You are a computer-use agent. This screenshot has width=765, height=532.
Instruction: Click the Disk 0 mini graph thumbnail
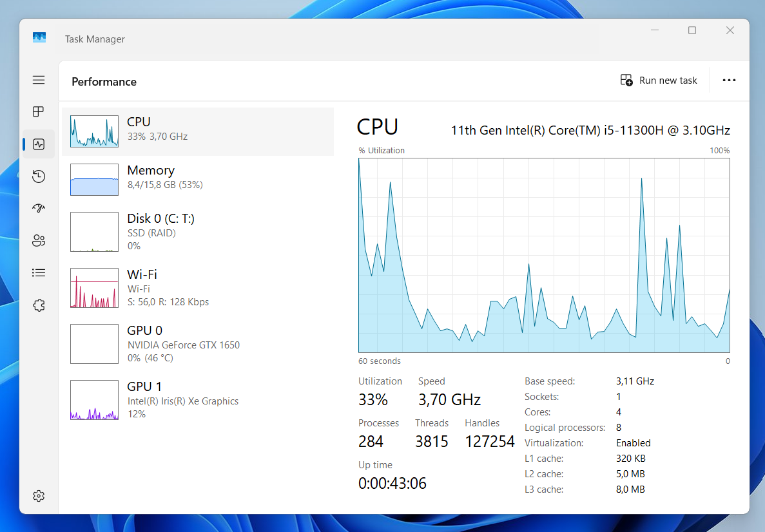point(94,232)
